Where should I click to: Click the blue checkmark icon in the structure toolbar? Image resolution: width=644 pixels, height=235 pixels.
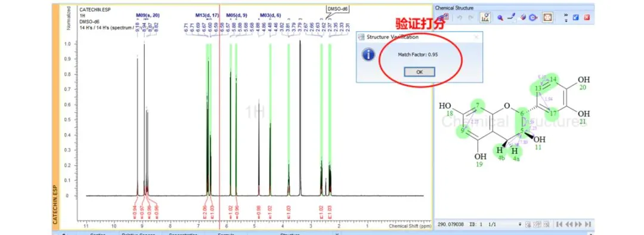click(576, 17)
